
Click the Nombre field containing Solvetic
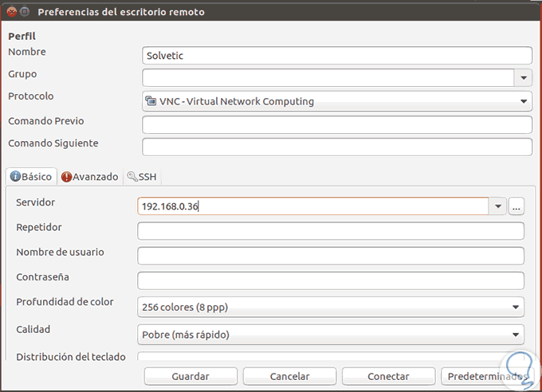click(336, 55)
